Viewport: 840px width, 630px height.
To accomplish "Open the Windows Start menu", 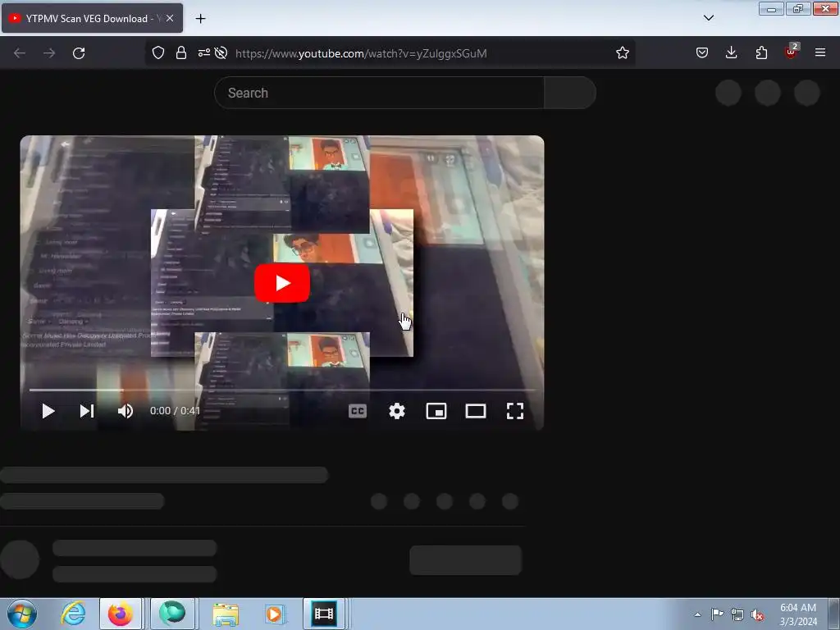I will pos(22,614).
